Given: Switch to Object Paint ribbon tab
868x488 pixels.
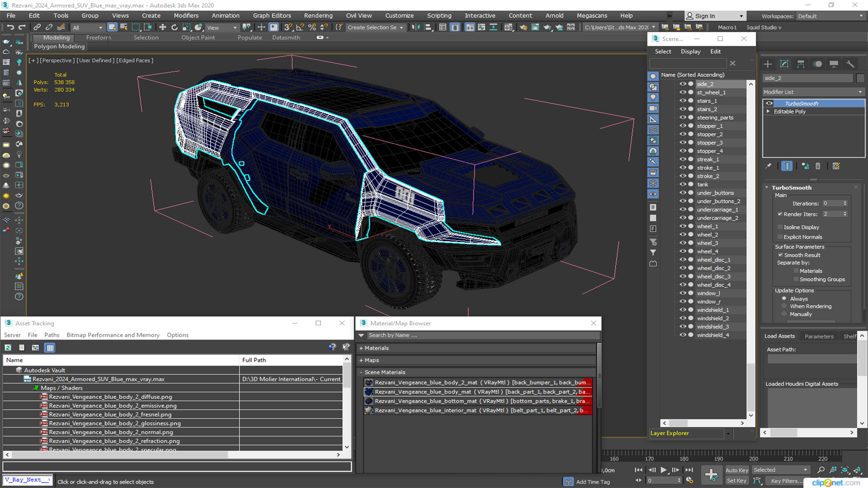Looking at the screenshot, I should point(198,38).
